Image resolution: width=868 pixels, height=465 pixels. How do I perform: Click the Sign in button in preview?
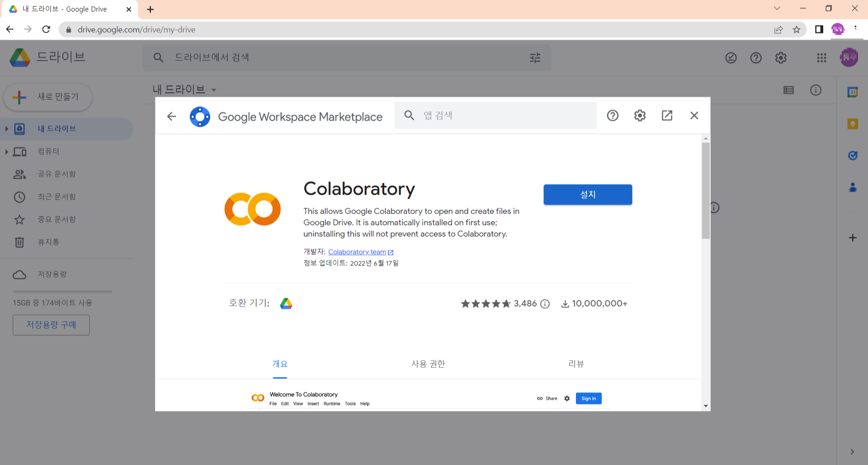pos(589,398)
